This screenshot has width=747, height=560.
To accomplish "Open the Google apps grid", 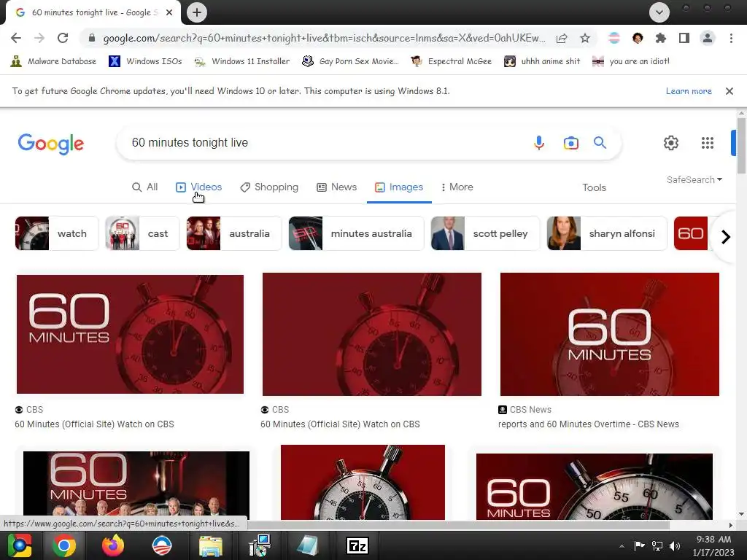I will pyautogui.click(x=708, y=143).
